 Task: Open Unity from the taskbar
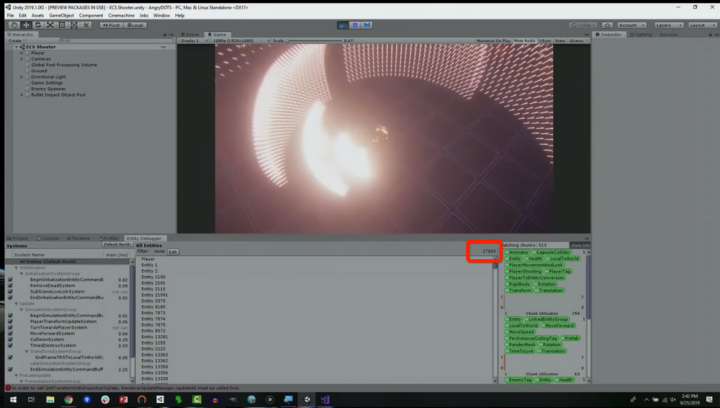(307, 399)
